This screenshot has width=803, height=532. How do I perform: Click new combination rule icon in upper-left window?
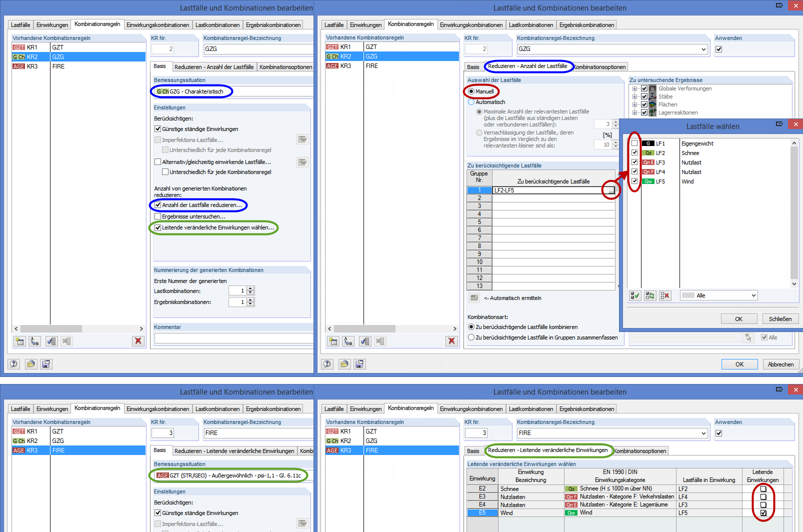click(19, 341)
